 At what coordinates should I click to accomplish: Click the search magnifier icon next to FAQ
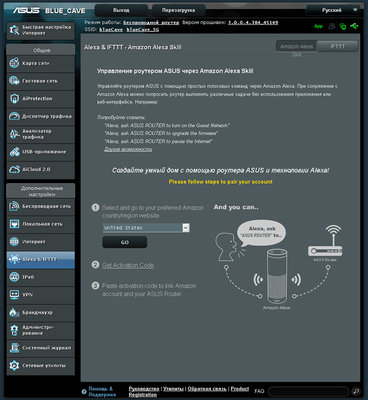pyautogui.click(x=356, y=391)
